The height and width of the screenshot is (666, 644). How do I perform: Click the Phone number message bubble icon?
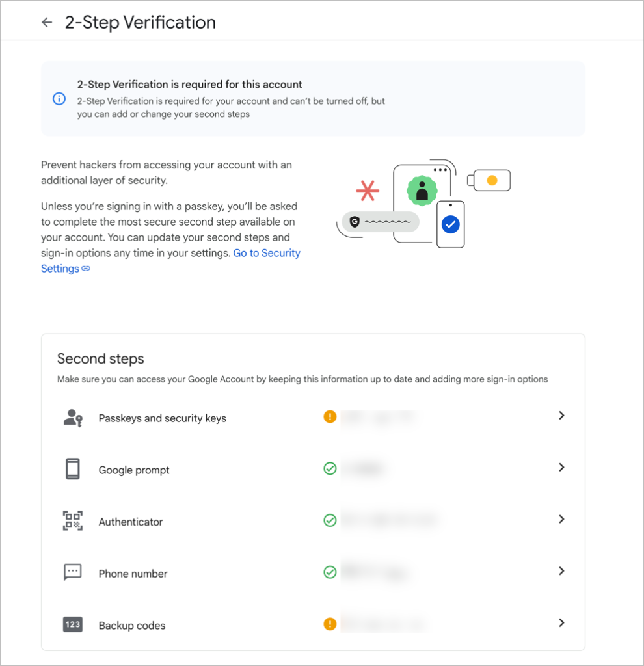tap(72, 572)
